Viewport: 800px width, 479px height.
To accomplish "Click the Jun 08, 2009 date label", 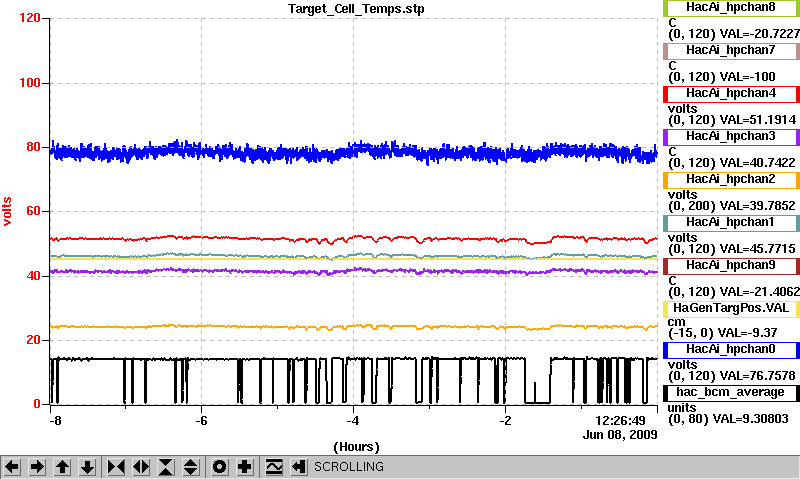I will [620, 435].
